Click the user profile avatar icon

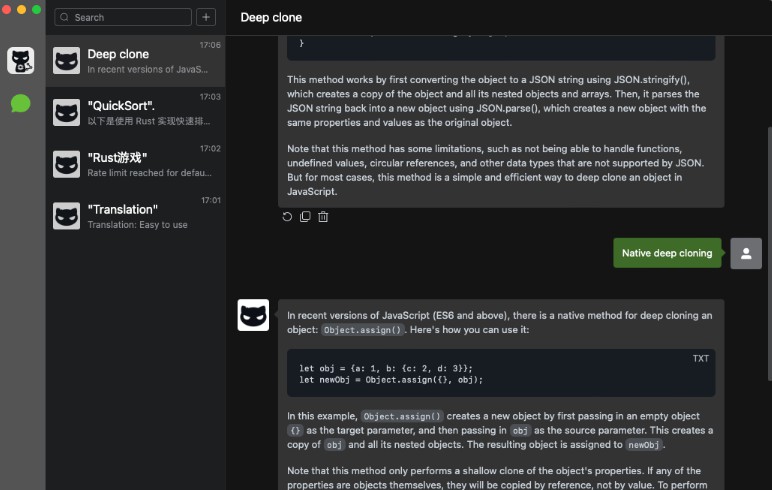[x=746, y=253]
